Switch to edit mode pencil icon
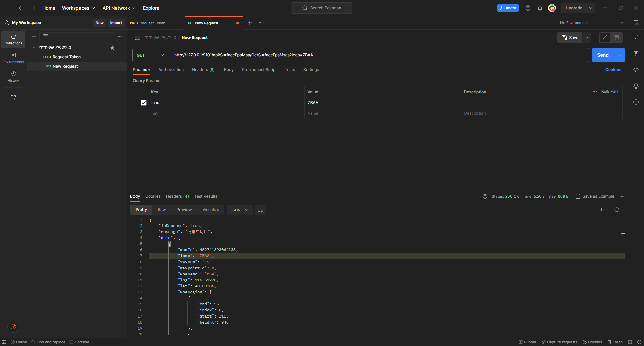The width and height of the screenshot is (644, 346). [605, 38]
